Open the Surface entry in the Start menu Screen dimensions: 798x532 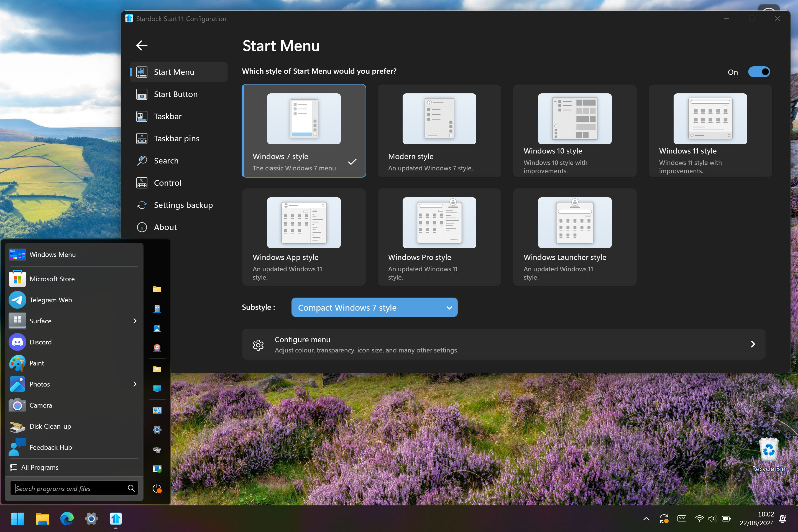click(74, 321)
